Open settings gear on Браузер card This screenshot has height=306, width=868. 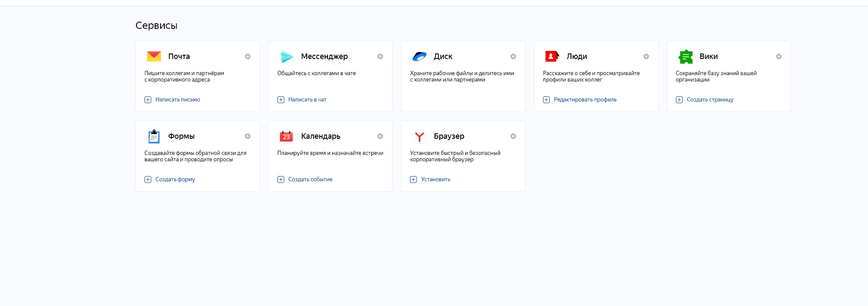(x=513, y=136)
